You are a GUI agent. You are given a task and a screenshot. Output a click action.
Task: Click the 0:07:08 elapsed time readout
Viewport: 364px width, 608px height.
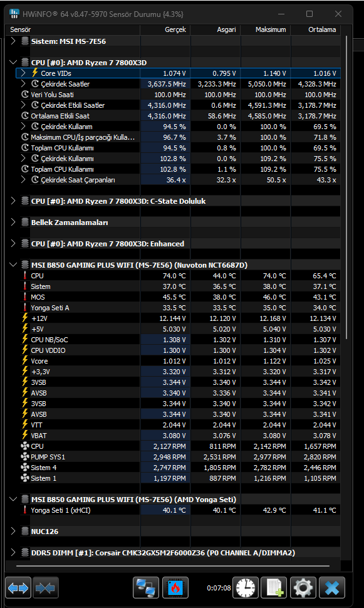pyautogui.click(x=219, y=588)
